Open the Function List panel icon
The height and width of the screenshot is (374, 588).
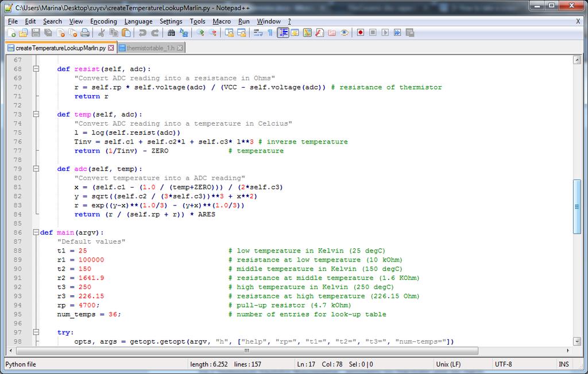pyautogui.click(x=319, y=33)
